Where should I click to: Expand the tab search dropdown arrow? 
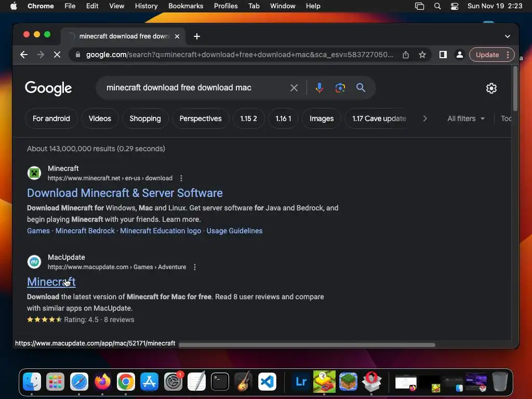[507, 36]
